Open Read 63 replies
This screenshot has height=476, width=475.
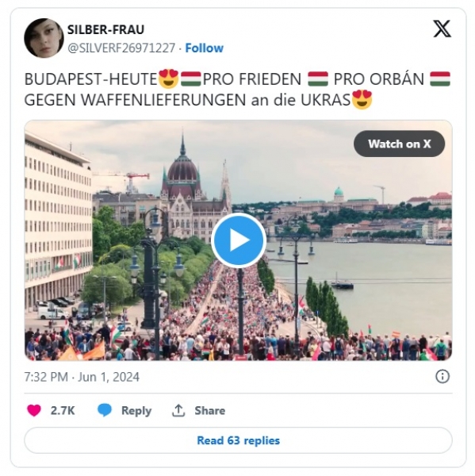[x=238, y=440]
